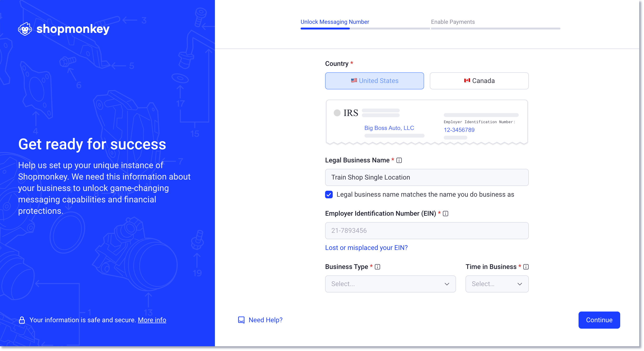644x351 pixels.
Task: Click the Time in Business info icon
Action: coord(526,267)
